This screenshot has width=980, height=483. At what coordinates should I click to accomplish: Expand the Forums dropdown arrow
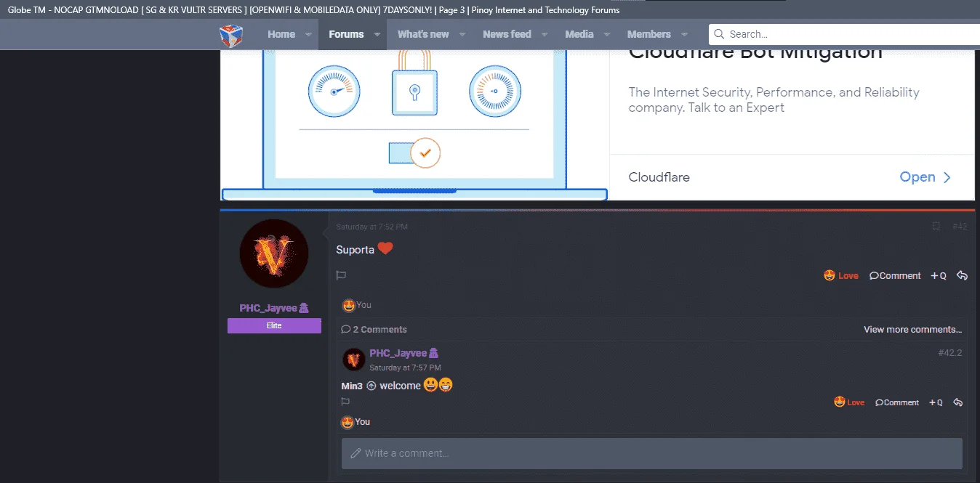tap(377, 34)
